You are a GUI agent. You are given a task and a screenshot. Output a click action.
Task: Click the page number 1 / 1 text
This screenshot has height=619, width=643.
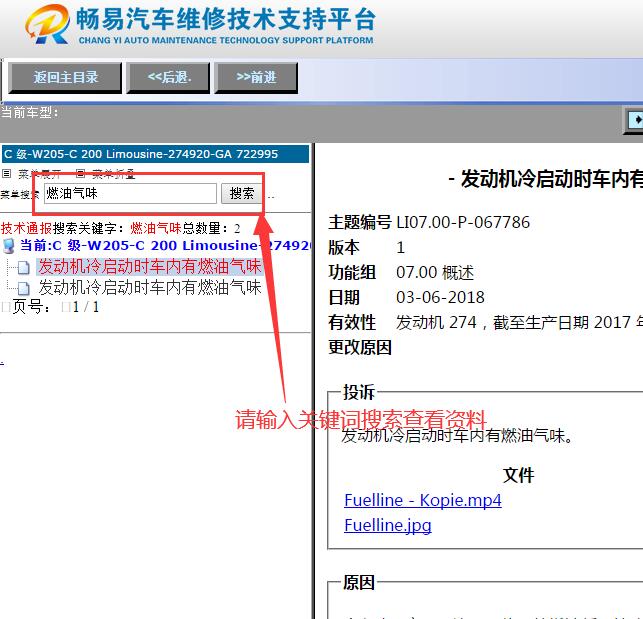[x=86, y=307]
